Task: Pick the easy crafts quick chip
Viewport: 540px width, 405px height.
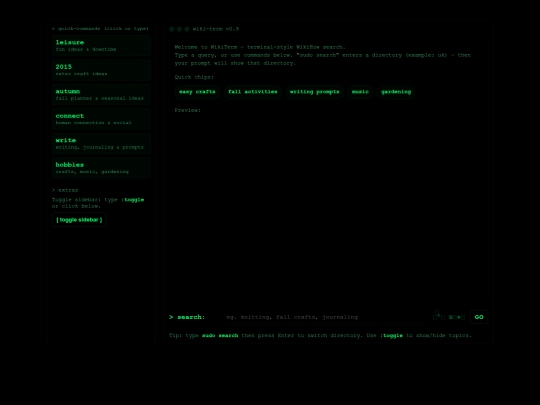Action: 197,92
